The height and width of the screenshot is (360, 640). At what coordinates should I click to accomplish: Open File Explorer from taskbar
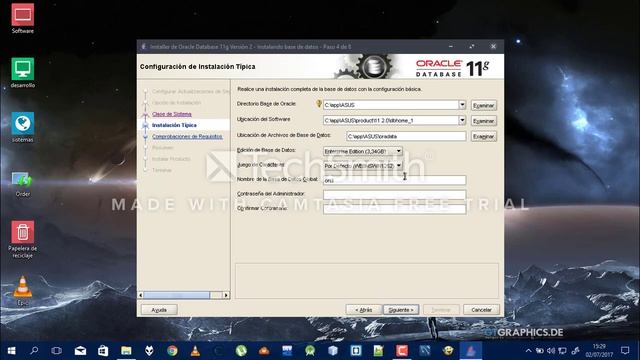126,351
